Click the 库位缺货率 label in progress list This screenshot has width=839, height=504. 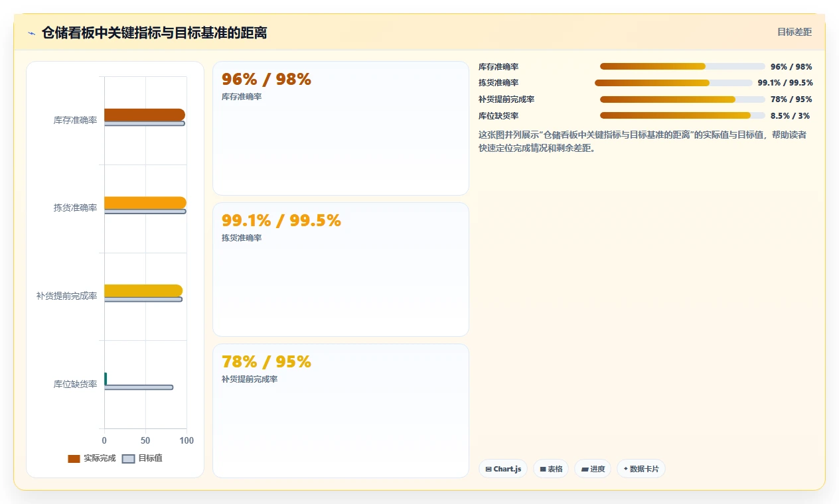tap(498, 116)
